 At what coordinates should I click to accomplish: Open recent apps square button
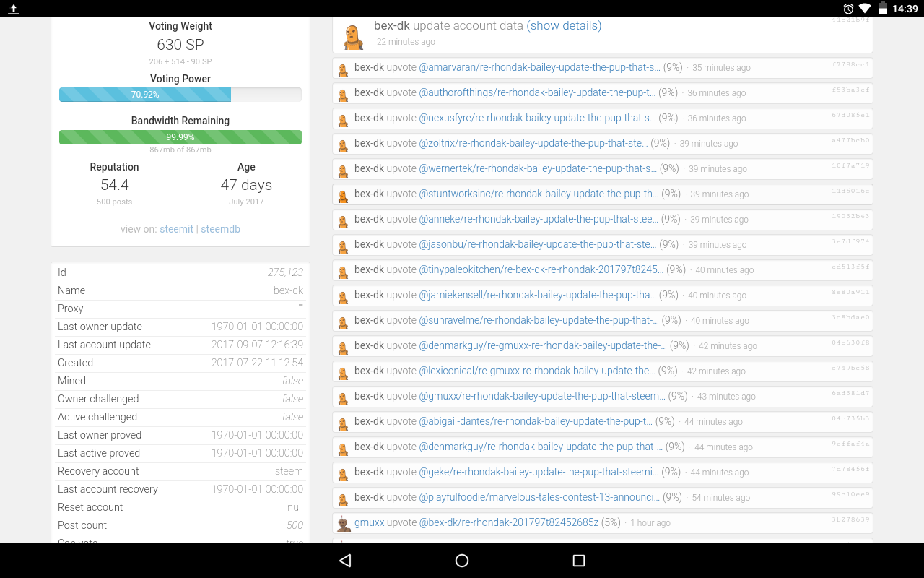click(x=578, y=561)
